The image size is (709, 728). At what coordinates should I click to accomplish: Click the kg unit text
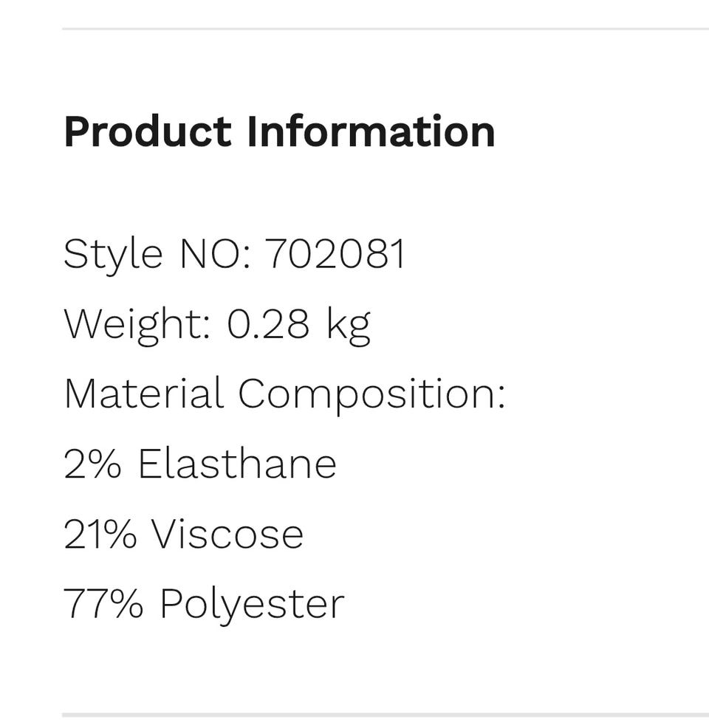349,326
